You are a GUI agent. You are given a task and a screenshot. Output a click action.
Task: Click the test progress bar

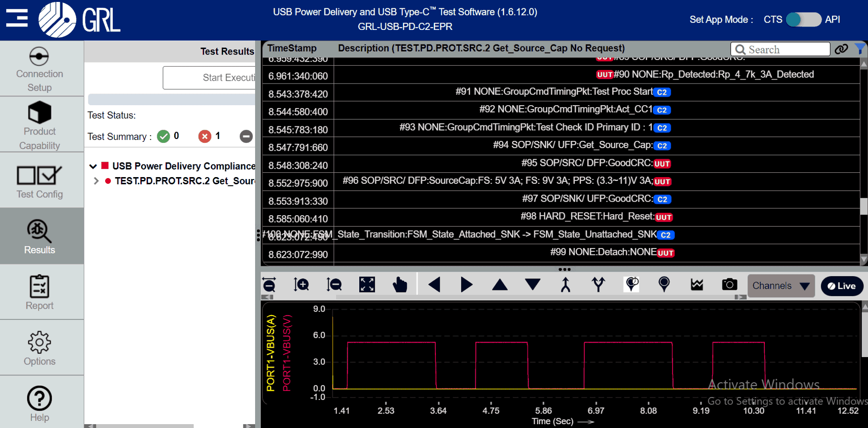(x=172, y=99)
